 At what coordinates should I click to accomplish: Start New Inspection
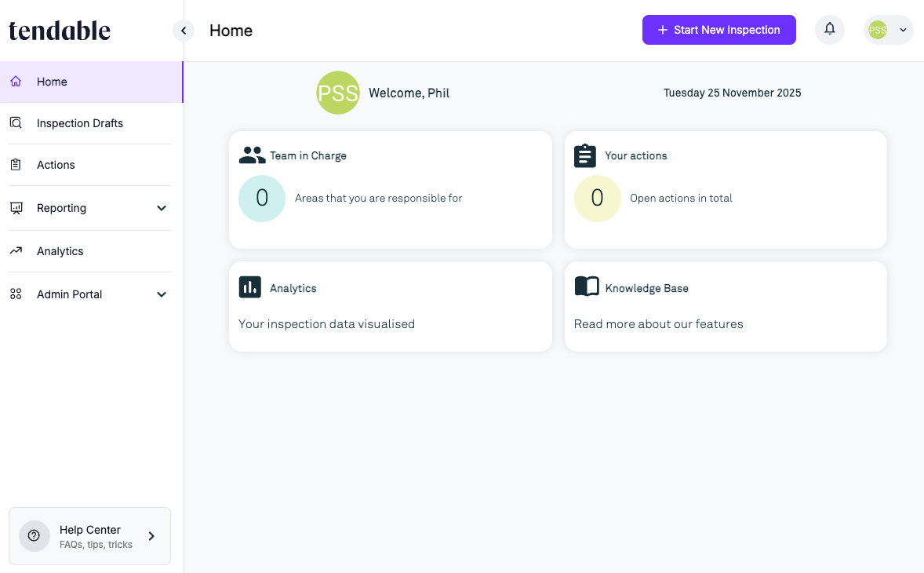click(719, 30)
